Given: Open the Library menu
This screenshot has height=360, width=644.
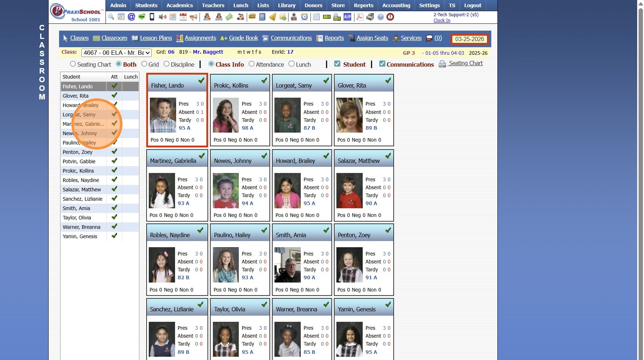Looking at the screenshot, I should [x=287, y=5].
